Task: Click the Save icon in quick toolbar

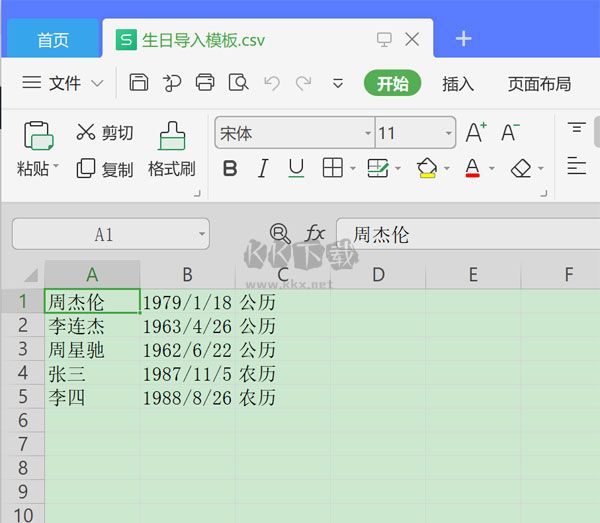Action: (x=139, y=82)
